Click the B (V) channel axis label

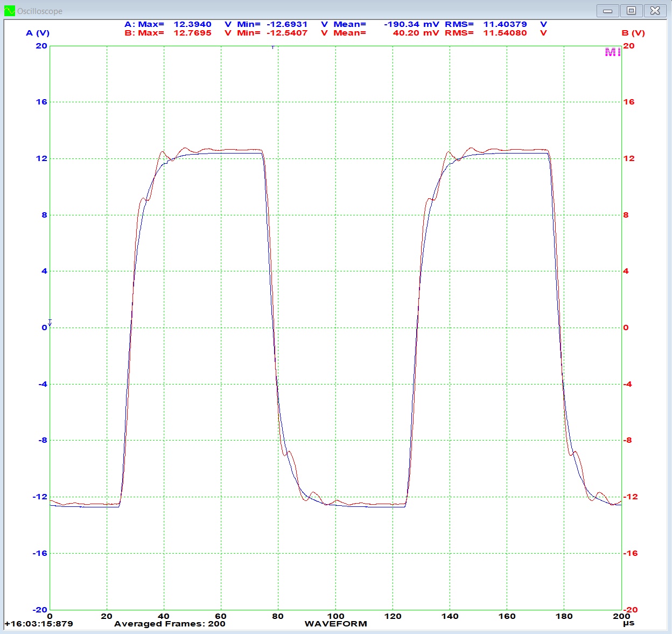click(x=633, y=33)
